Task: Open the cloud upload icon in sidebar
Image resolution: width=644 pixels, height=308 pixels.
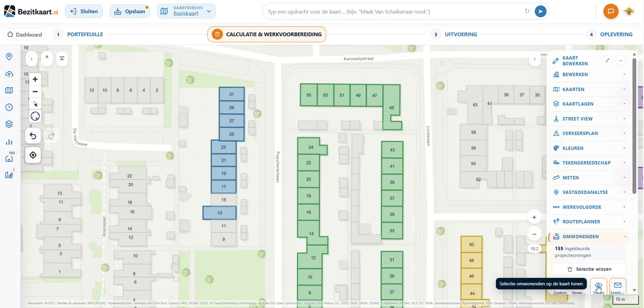Action: 9,74
